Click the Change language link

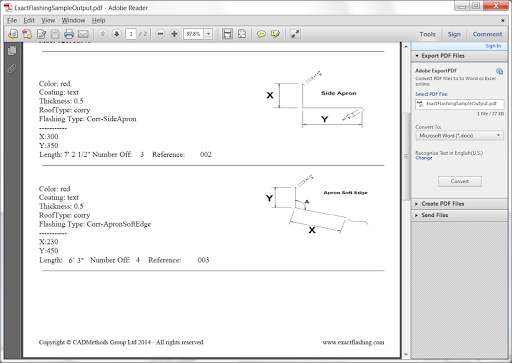tap(424, 158)
